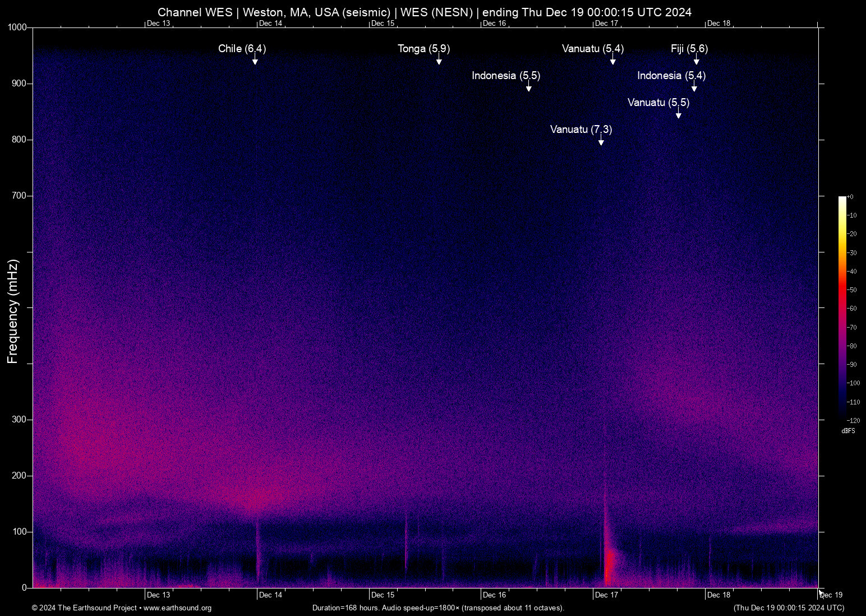Click the Indonesia (5.5) event arrow

click(528, 89)
